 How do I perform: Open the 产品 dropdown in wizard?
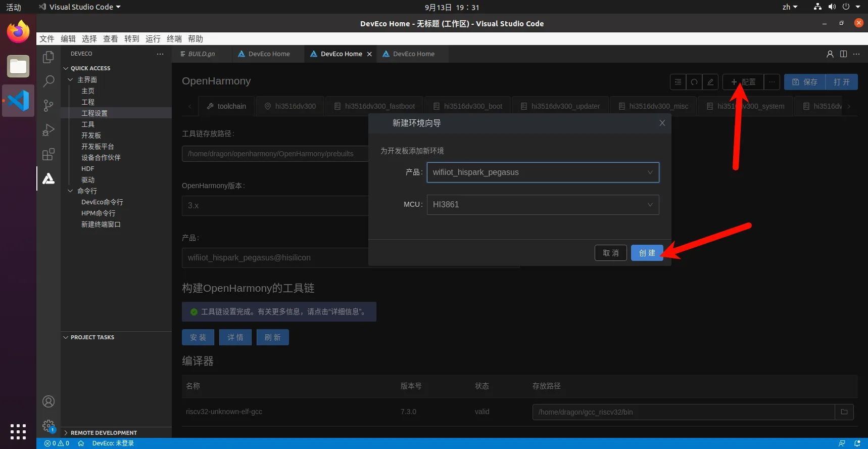pyautogui.click(x=543, y=172)
